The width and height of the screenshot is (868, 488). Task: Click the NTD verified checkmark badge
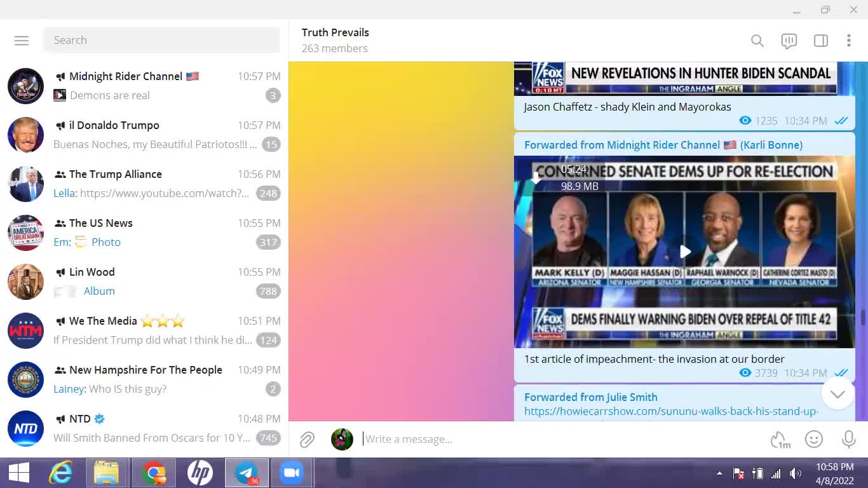(x=99, y=419)
